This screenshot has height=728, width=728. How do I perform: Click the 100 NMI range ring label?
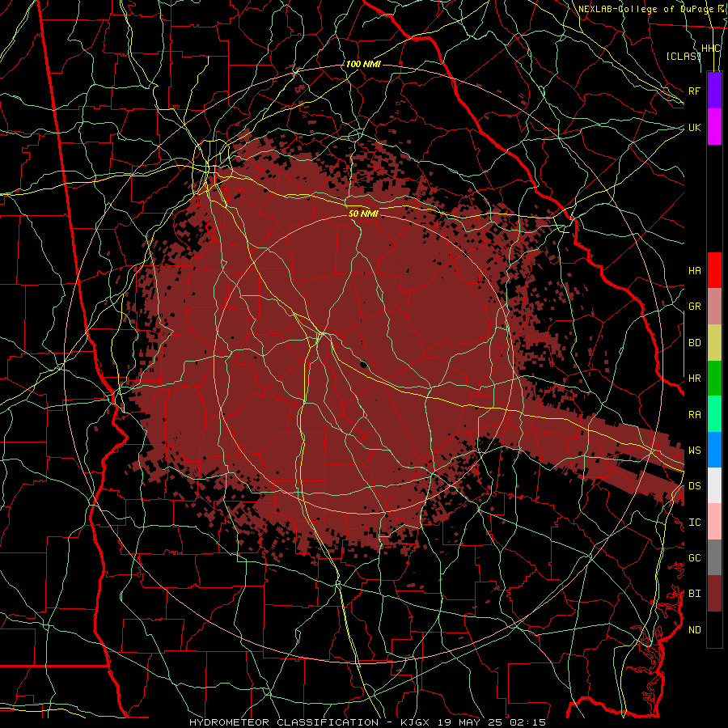pos(363,64)
